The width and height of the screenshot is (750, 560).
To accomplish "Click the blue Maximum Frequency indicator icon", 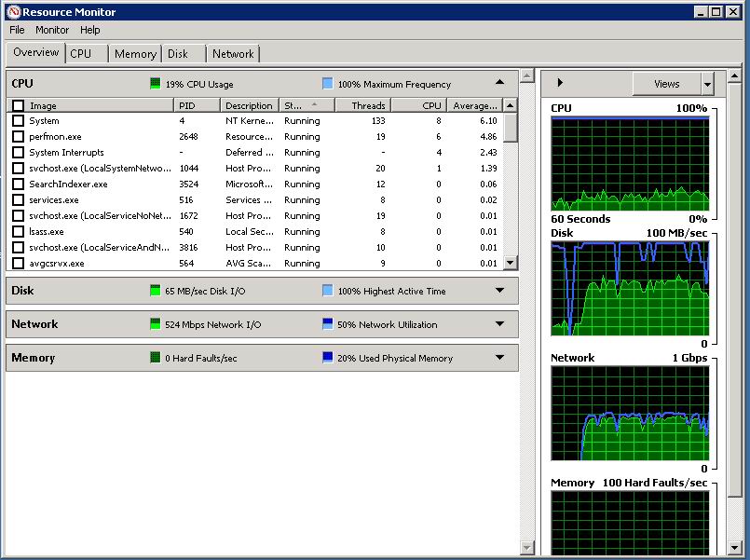I will [327, 84].
